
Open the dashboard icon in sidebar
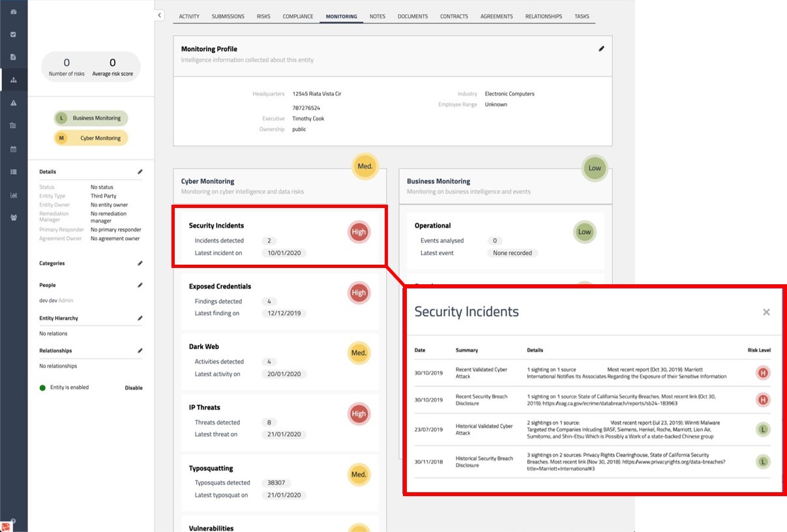click(14, 12)
